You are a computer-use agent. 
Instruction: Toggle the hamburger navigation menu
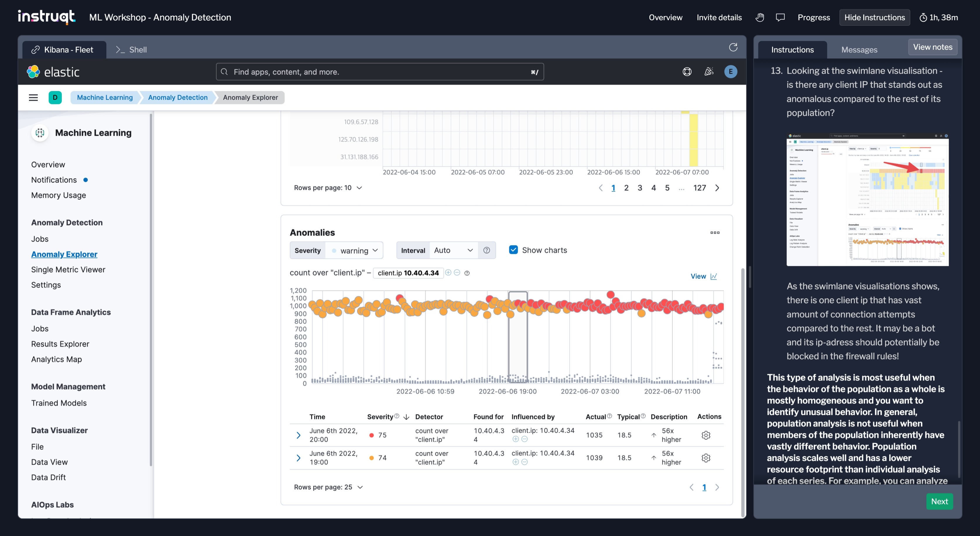(x=33, y=98)
